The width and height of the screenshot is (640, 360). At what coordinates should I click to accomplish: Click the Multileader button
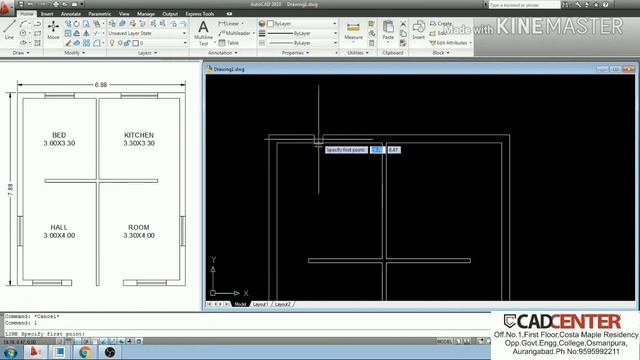click(x=236, y=33)
